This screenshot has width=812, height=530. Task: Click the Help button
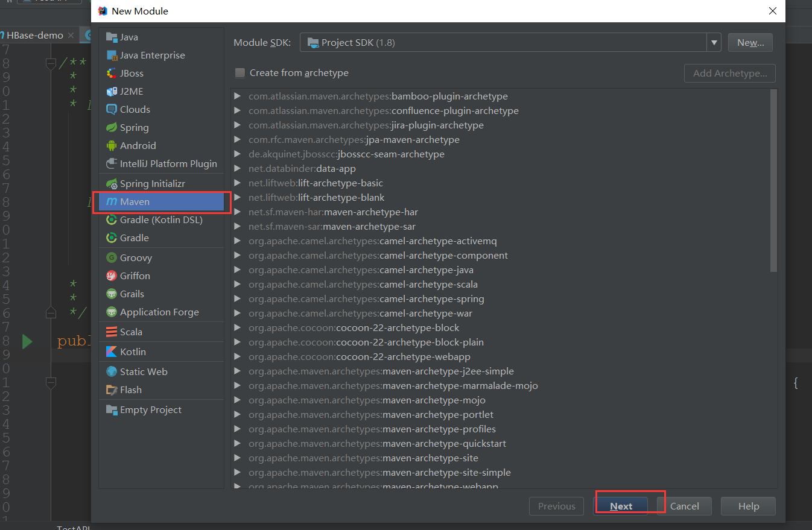[x=748, y=506]
